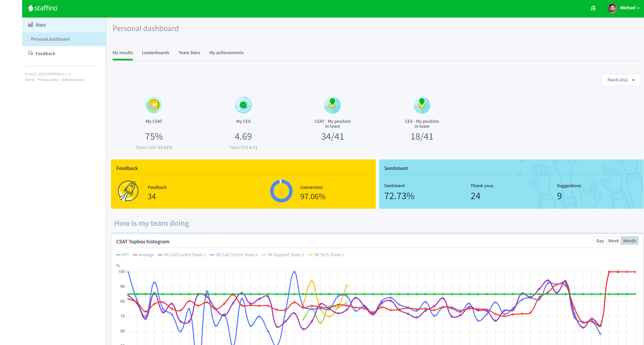Open the Privacy policy link
644x345 pixels.
48,80
